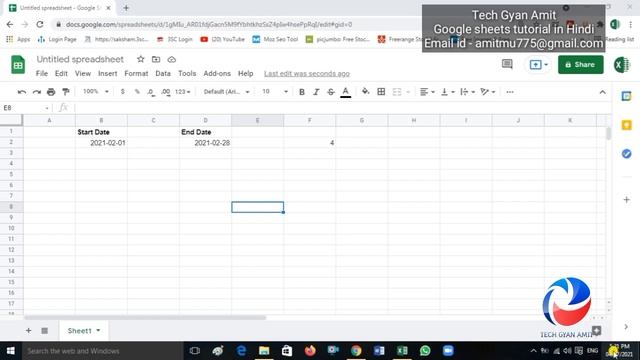The height and width of the screenshot is (360, 640).
Task: Click the browser Reload icon
Action: coord(40,24)
